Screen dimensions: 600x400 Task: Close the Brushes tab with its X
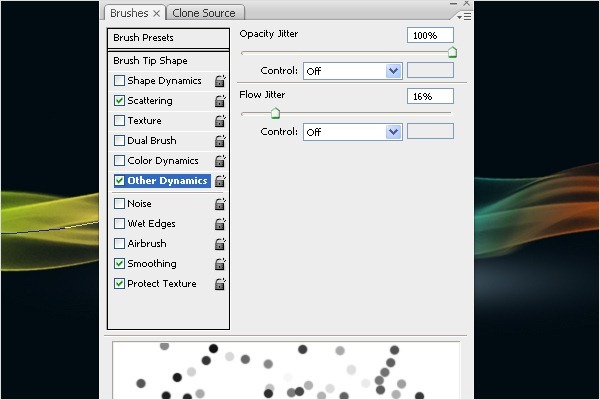pos(157,13)
